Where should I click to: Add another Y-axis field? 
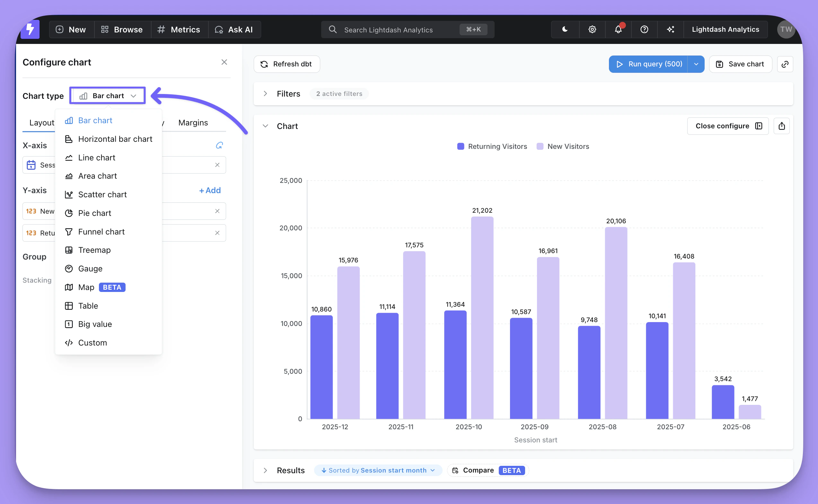(x=209, y=190)
